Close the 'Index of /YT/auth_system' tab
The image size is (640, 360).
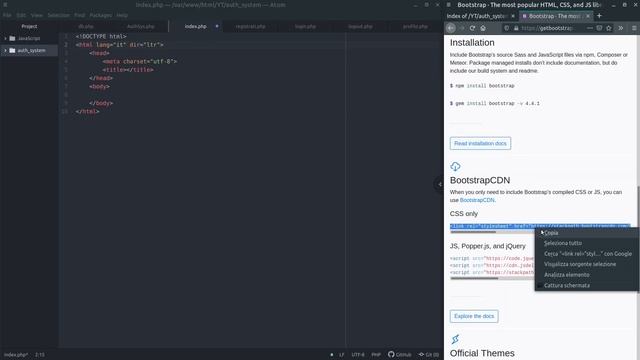pos(513,16)
